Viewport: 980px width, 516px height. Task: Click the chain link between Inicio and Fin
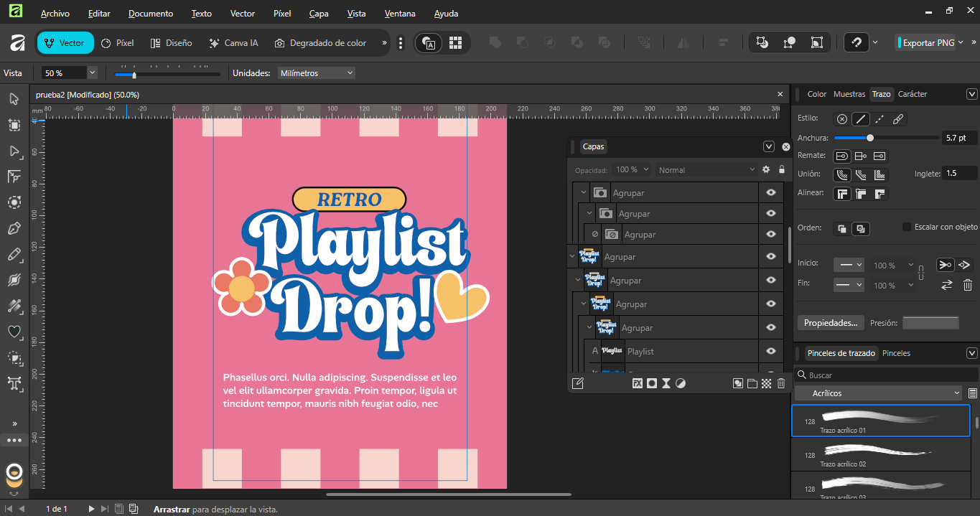921,273
